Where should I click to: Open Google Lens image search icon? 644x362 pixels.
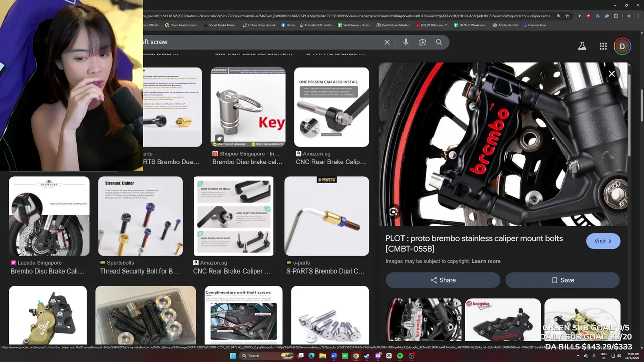[x=422, y=42]
